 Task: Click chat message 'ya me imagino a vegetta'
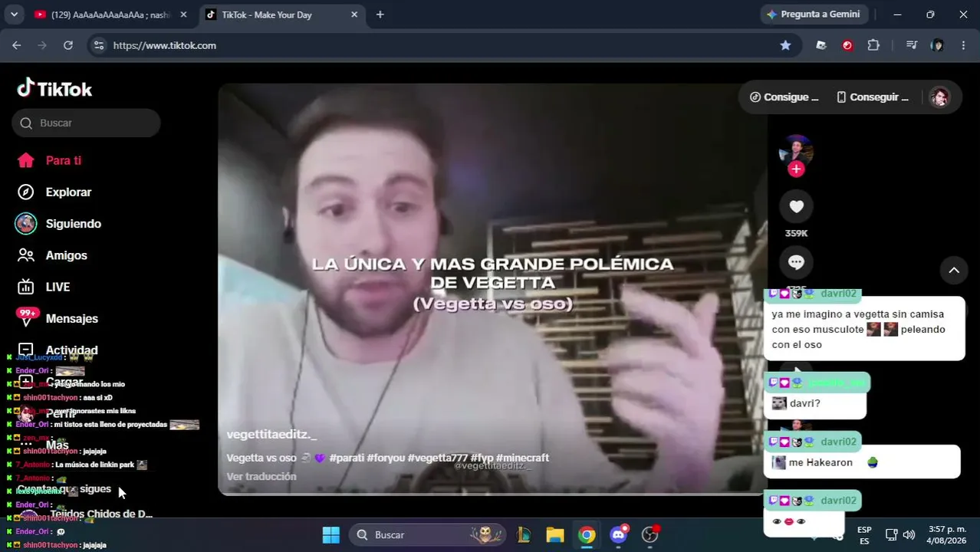[864, 329]
